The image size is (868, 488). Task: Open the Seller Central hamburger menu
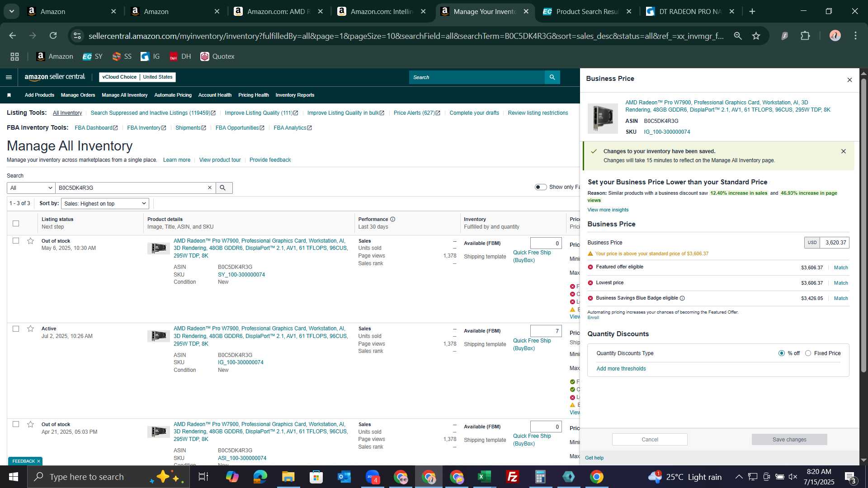pos(9,77)
